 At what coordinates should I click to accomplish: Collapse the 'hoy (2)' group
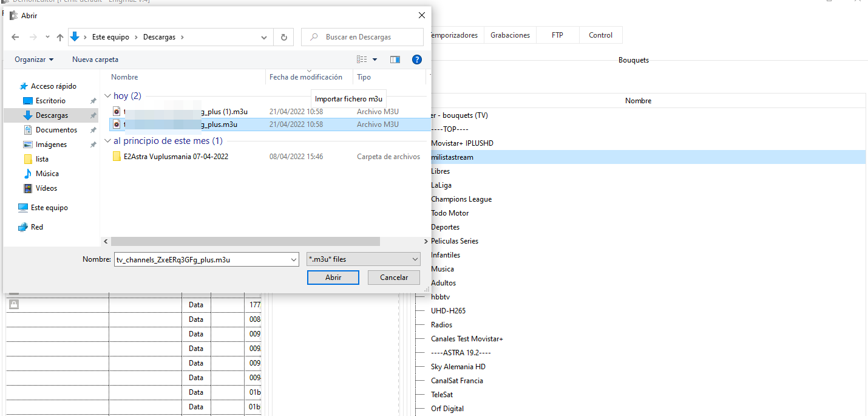(x=108, y=96)
